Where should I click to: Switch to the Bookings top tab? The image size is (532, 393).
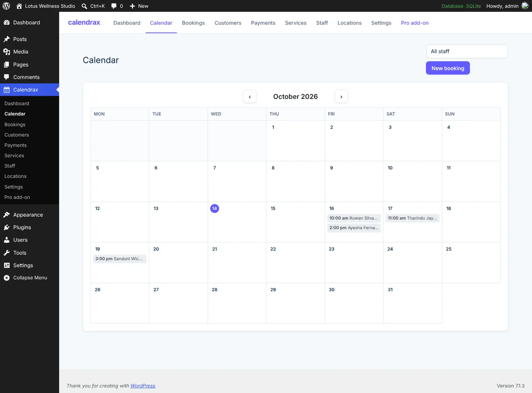coord(193,23)
